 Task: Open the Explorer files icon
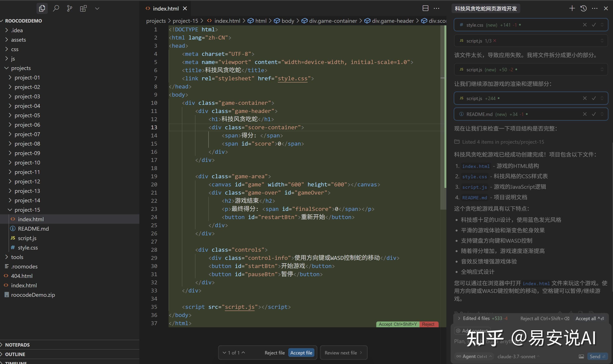coord(42,8)
